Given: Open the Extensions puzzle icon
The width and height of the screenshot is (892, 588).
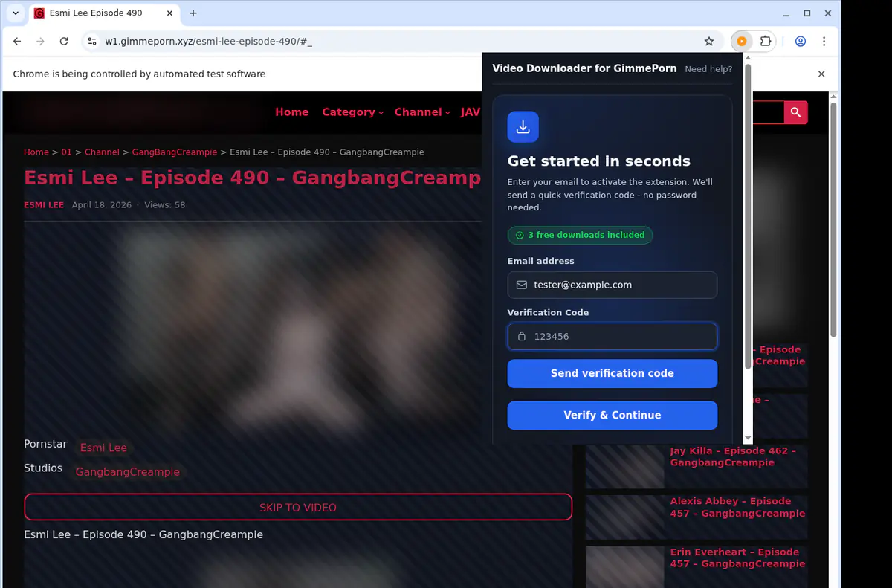Looking at the screenshot, I should pos(765,42).
